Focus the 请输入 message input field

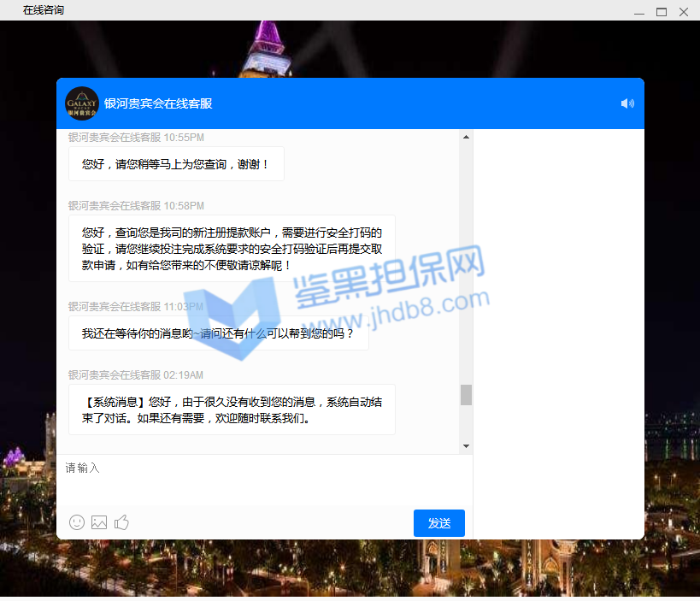pos(264,479)
